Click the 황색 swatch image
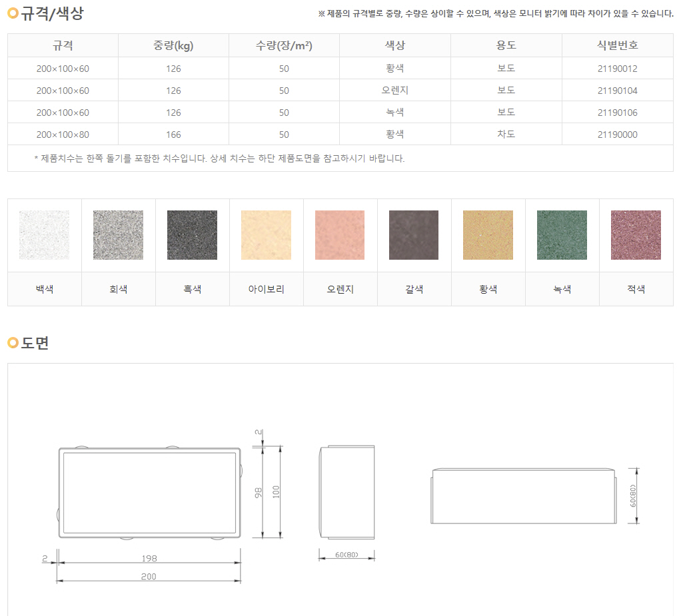The width and height of the screenshot is (681, 616). click(488, 234)
